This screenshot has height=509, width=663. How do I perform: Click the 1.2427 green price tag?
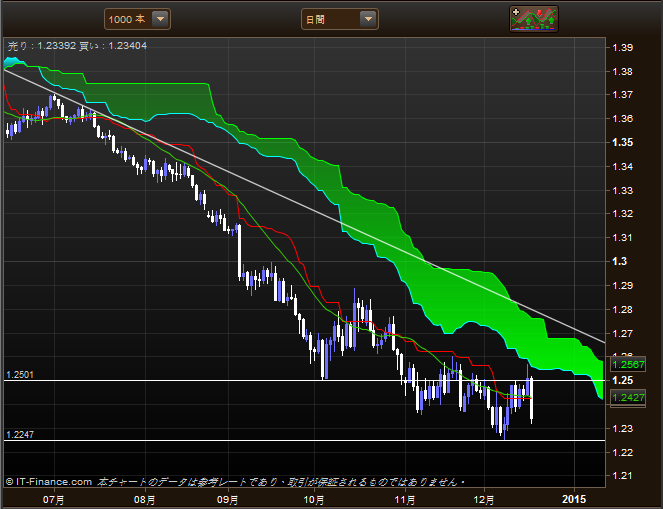[628, 397]
